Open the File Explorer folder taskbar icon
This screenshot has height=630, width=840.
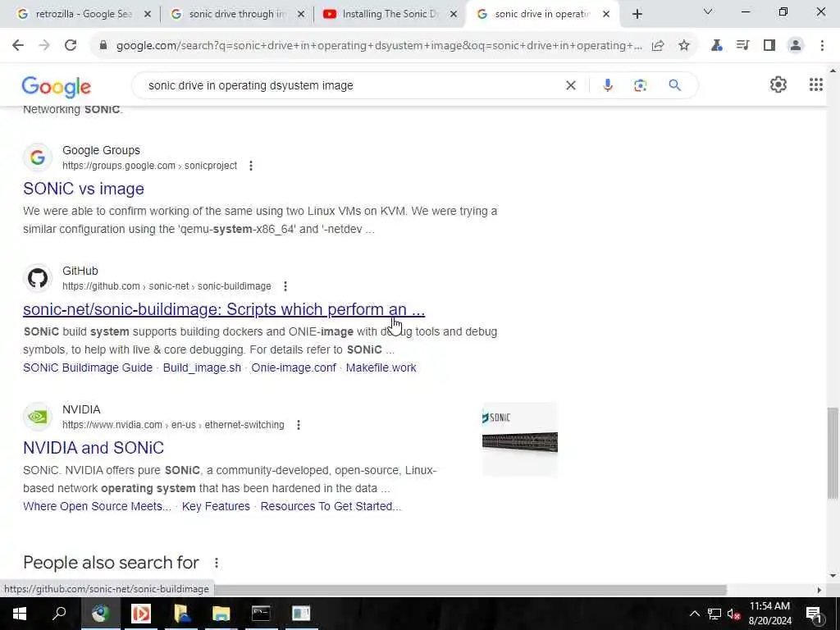point(221,614)
